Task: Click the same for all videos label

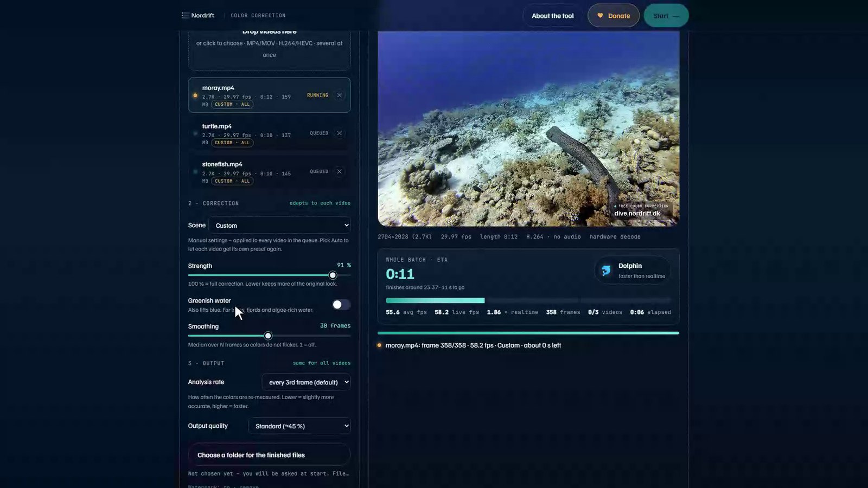Action: [322, 363]
